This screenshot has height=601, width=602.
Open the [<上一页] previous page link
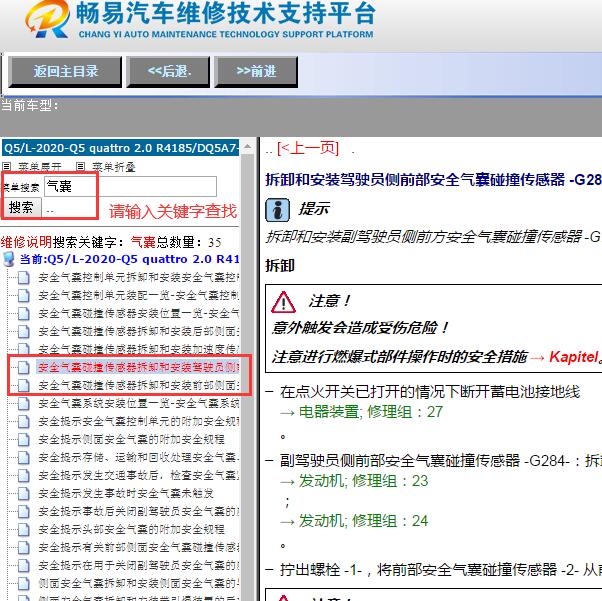[x=308, y=148]
